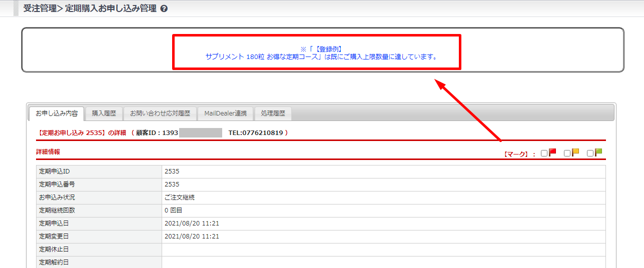Click the 定期休止日 label cell
644x268 pixels.
tap(99, 249)
